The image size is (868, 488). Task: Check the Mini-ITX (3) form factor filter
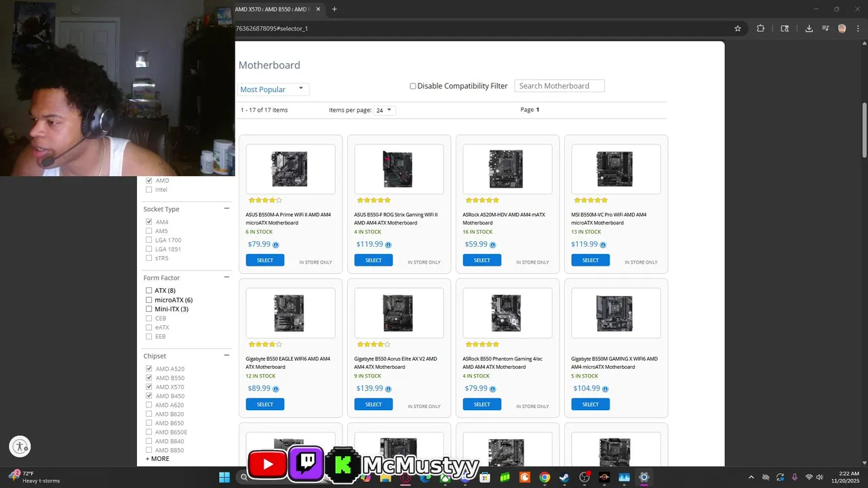click(149, 309)
